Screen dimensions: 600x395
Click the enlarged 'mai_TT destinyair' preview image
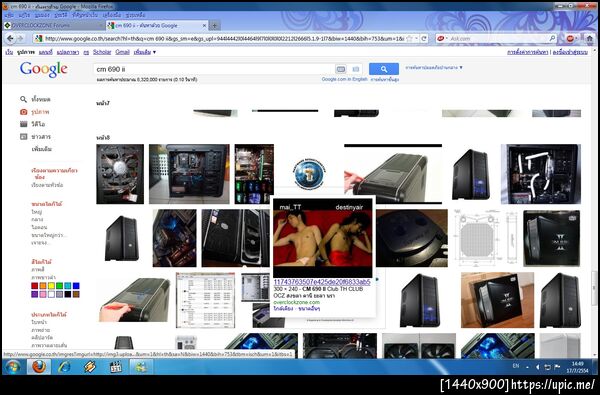tap(323, 238)
